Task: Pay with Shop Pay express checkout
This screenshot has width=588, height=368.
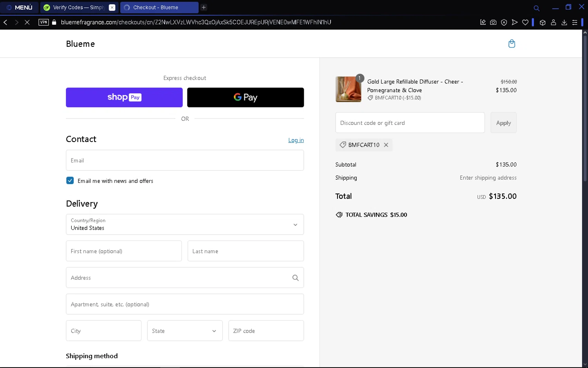Action: [124, 97]
